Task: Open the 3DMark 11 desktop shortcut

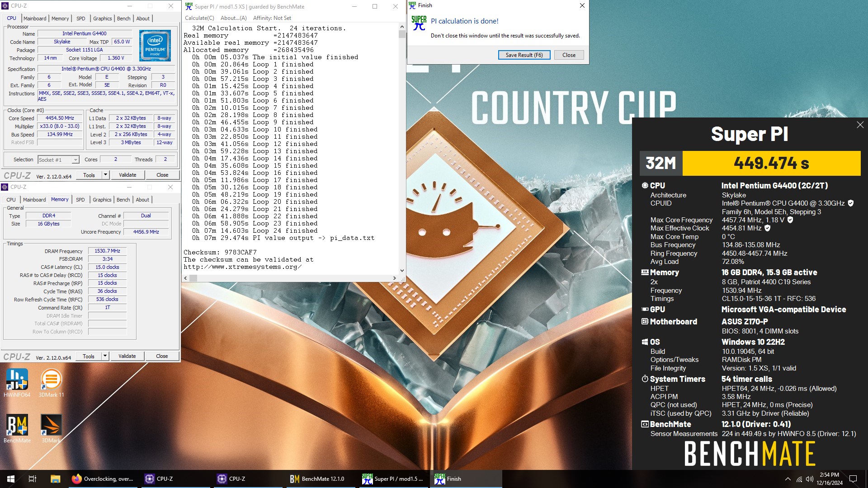Action: [x=51, y=382]
